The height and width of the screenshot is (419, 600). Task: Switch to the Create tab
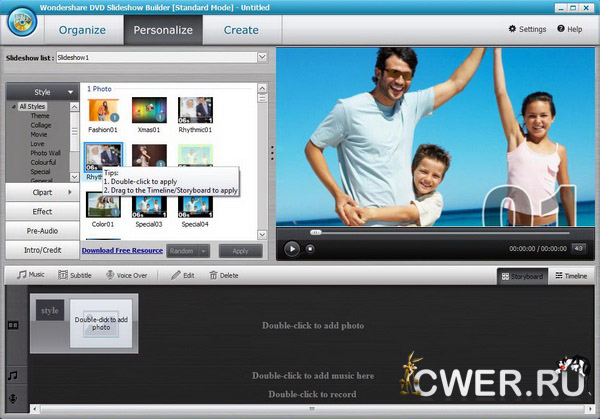pyautogui.click(x=241, y=30)
